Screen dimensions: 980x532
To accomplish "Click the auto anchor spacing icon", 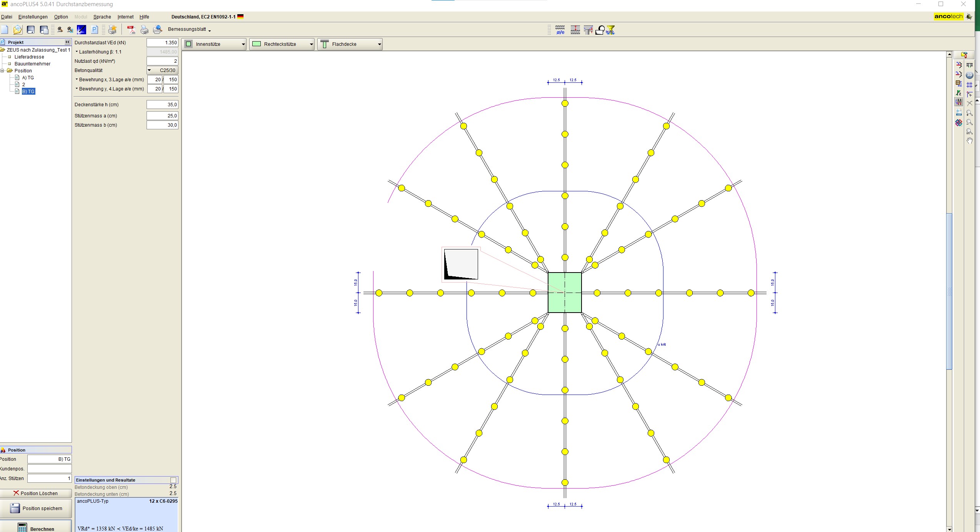I will tap(610, 30).
